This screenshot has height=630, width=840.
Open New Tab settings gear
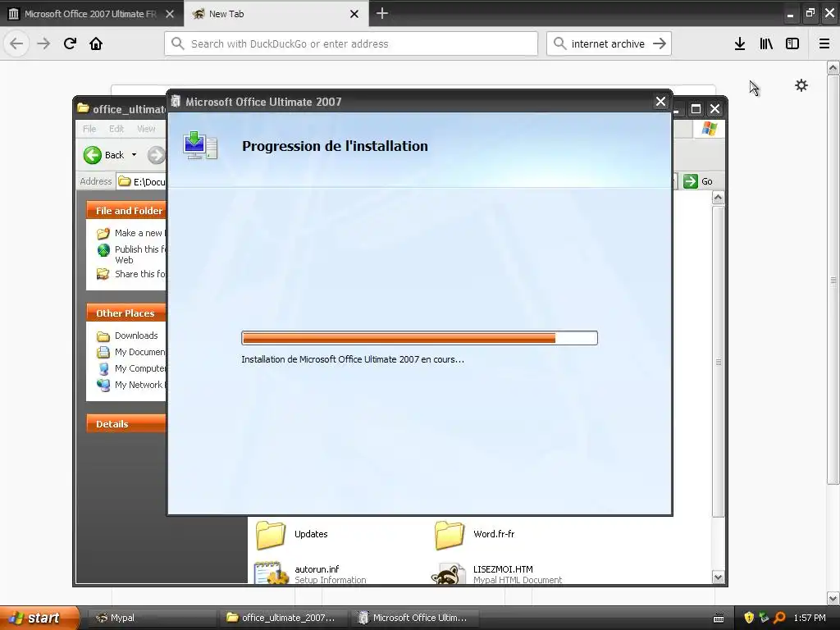(x=801, y=85)
